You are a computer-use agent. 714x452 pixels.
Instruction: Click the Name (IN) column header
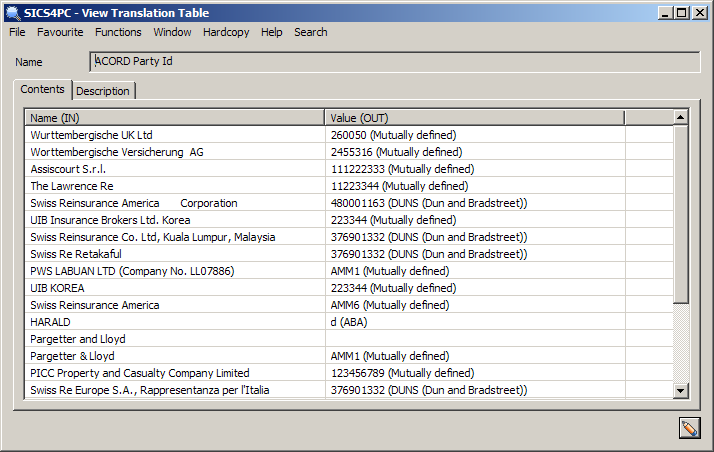click(175, 118)
